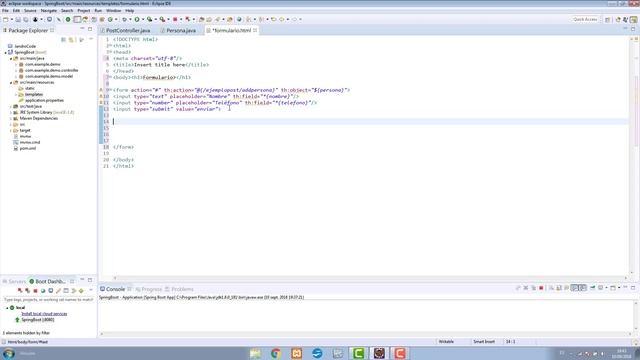Click the editor horizontal scrollbar
Viewport: 640px width, 360px height.
click(x=371, y=278)
